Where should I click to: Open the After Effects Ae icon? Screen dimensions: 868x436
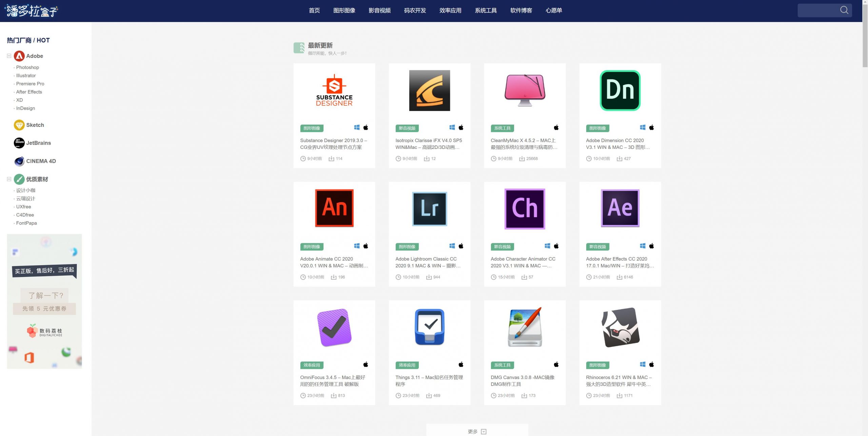pyautogui.click(x=620, y=208)
